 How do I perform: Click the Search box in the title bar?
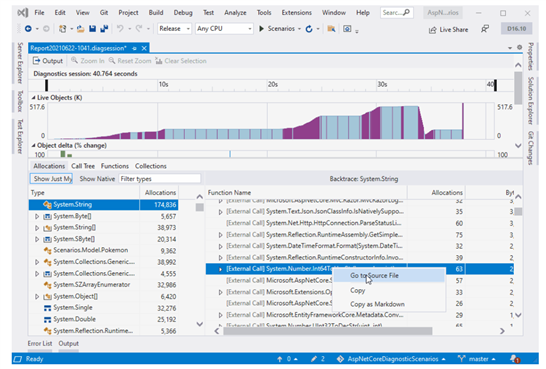(x=396, y=13)
